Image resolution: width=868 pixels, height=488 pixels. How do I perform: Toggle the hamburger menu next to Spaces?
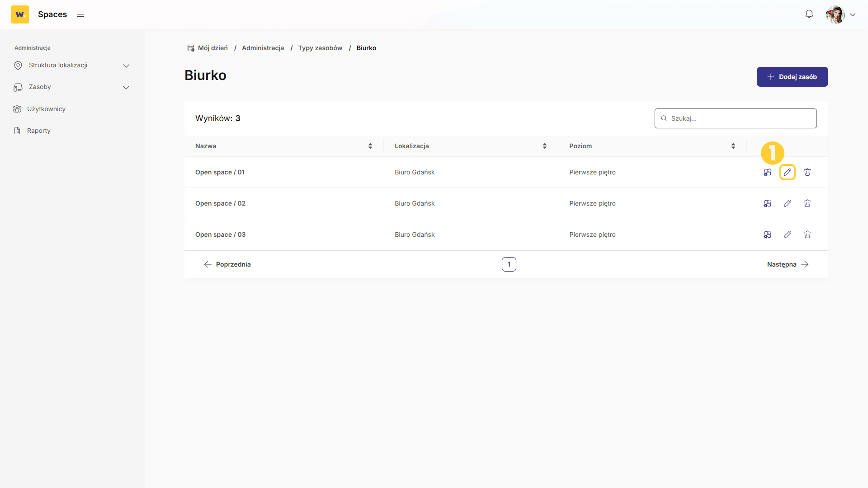[80, 14]
